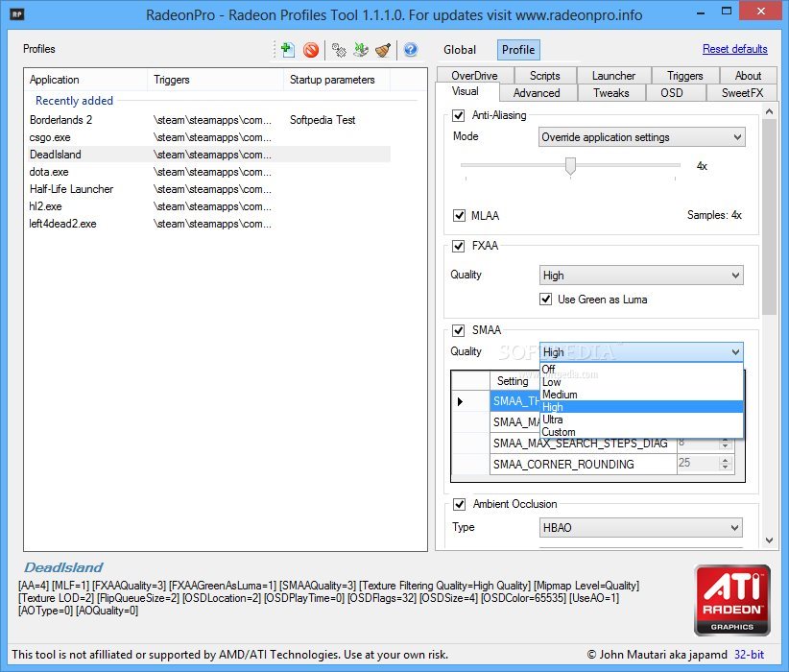Click the broom cleanup icon
The height and width of the screenshot is (672, 789).
coord(383,50)
